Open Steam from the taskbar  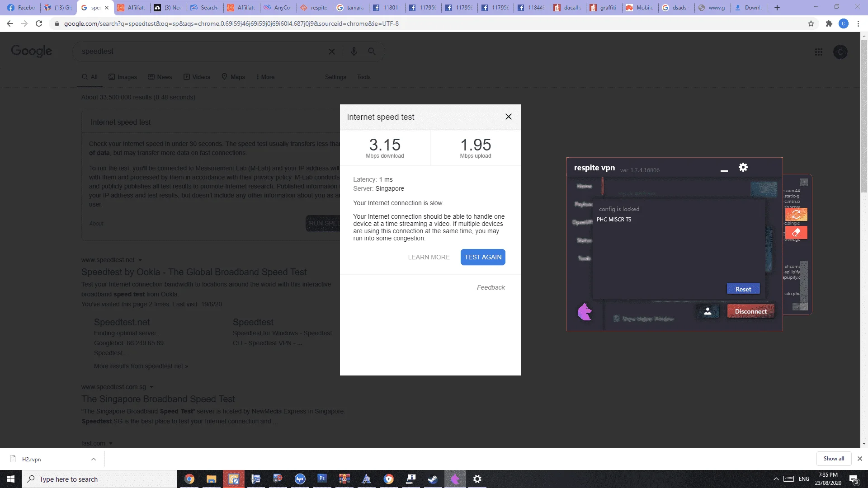(433, 479)
